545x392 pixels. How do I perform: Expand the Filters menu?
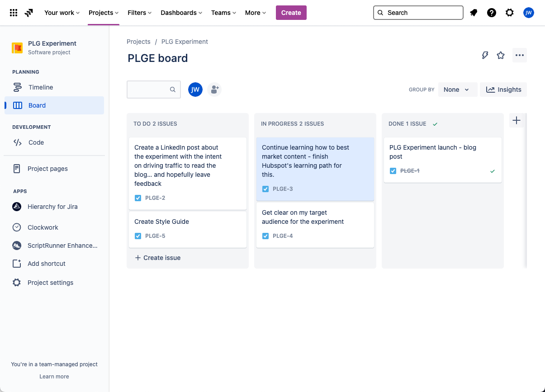[x=139, y=13]
